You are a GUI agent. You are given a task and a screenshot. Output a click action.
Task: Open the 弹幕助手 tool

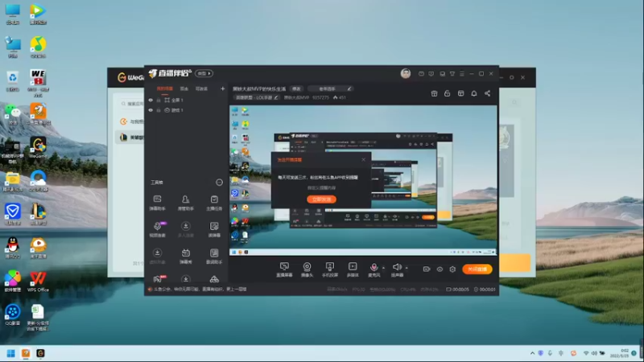157,203
